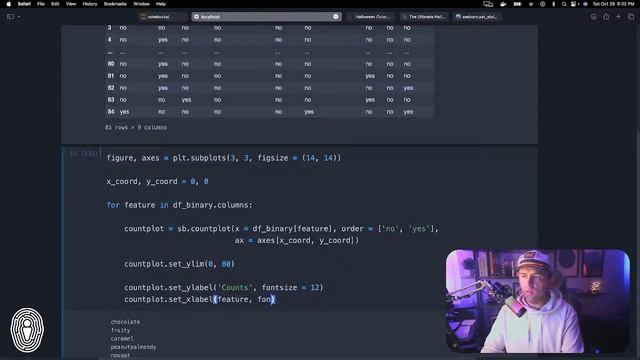
Task: Open the Edit menu
Action: [55, 4]
